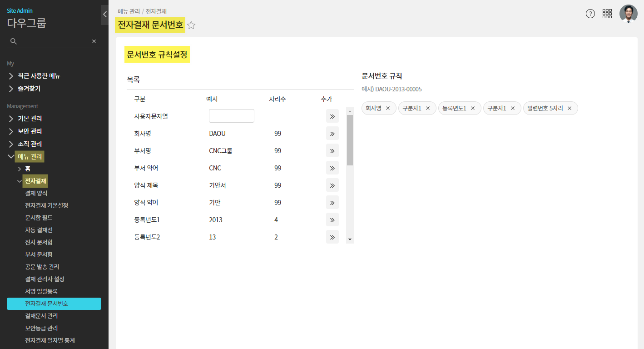Collapse the sidebar with the arrow
Screen dimensions: 644x349
pos(105,14)
